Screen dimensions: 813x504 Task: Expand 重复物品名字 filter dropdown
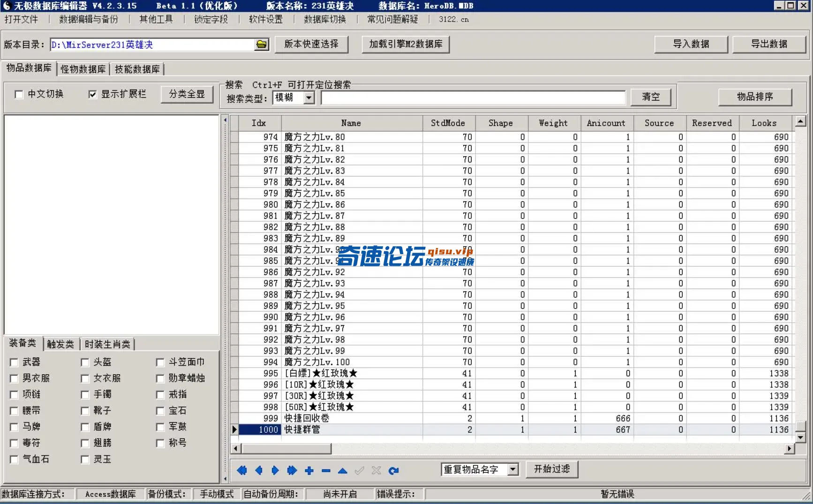[513, 469]
